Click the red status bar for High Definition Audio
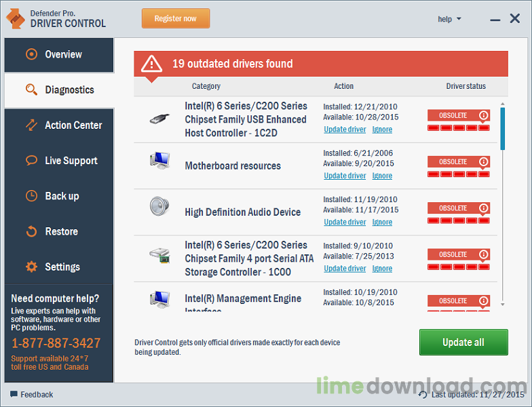 (459, 221)
